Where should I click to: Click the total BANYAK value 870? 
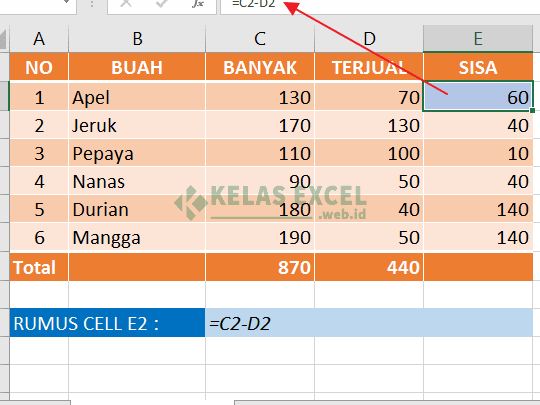click(x=260, y=267)
